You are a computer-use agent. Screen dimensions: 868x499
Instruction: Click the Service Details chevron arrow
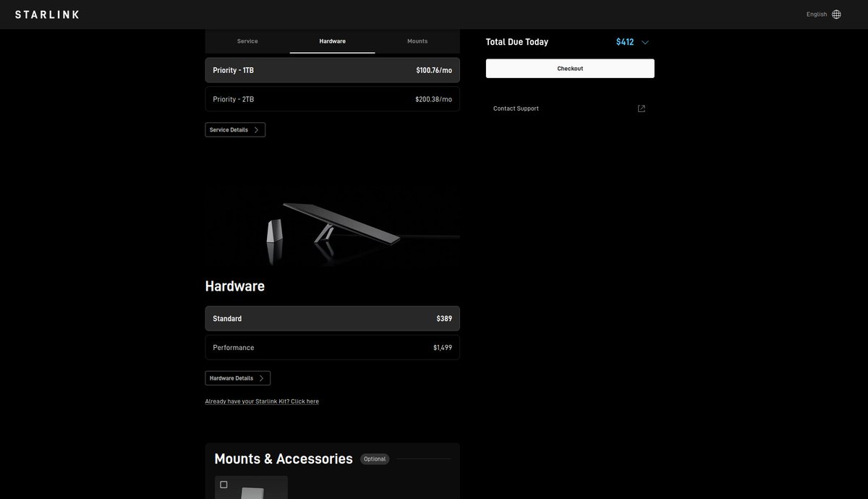tap(256, 130)
